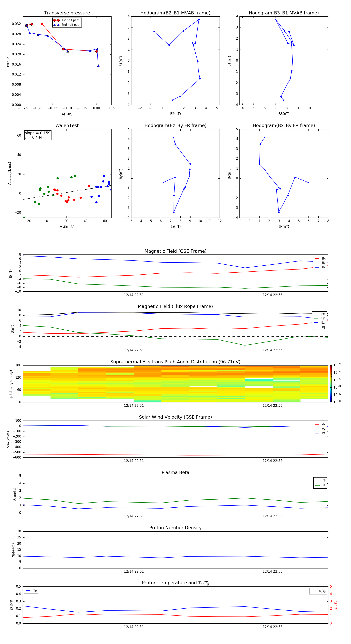Click the "A(T·m)" x-axis label
Image resolution: width=351 pixels, height=644 pixels.
(67, 114)
